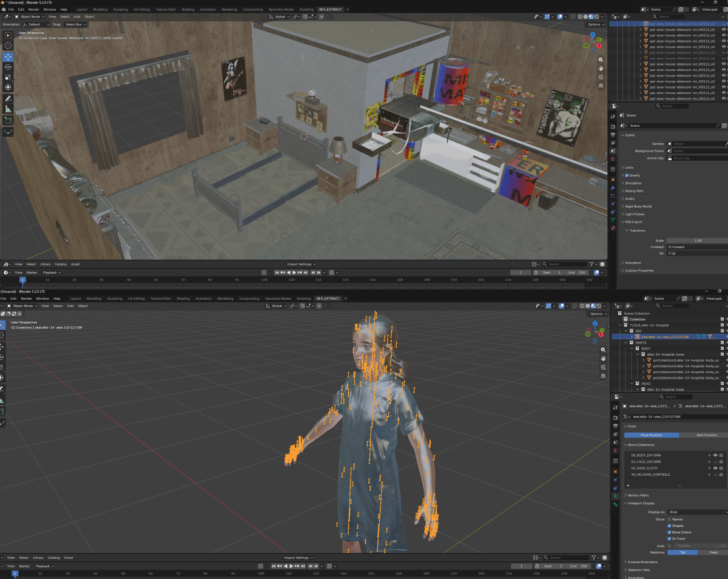This screenshot has width=728, height=579.
Task: Show the 01_FACE_DEFORM bone collection
Action: tap(715, 462)
